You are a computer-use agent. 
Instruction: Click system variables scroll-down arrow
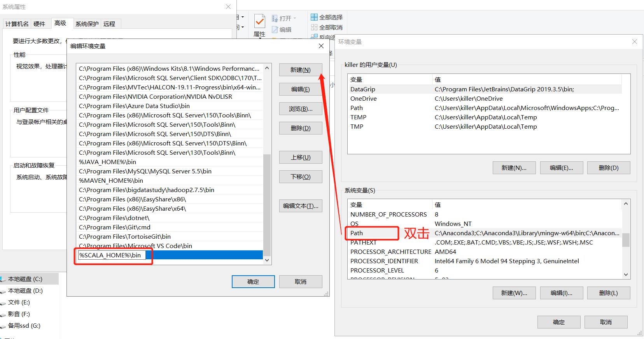pos(626,275)
